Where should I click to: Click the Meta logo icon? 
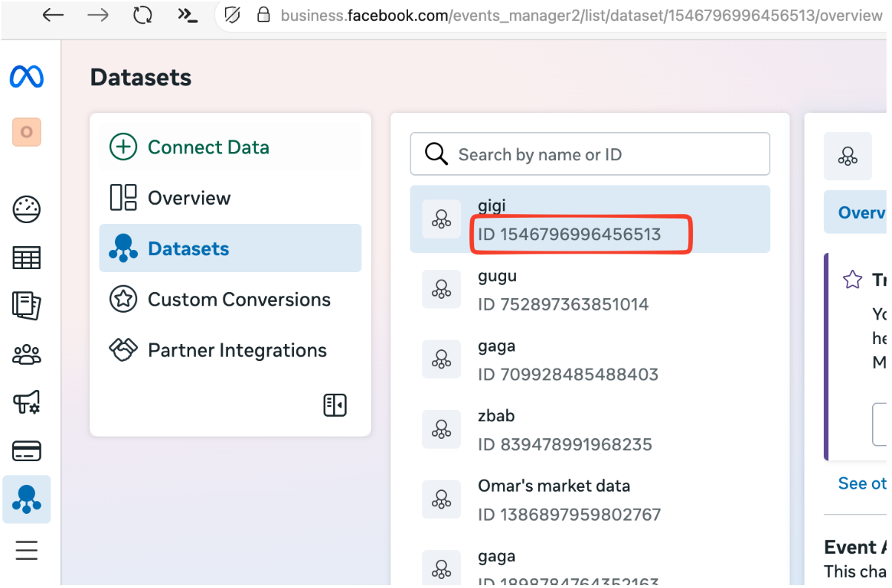click(x=27, y=77)
